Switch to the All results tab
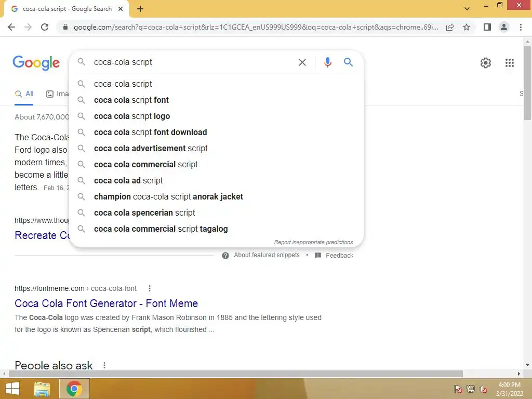 tap(24, 94)
